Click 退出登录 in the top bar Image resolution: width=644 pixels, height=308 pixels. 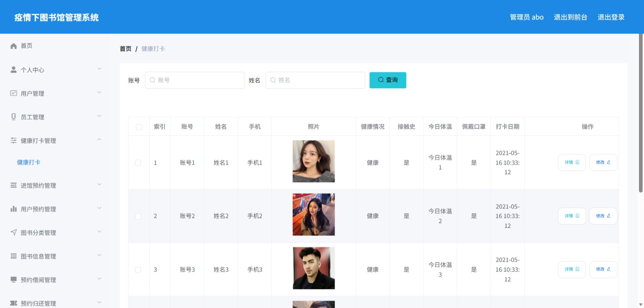click(611, 17)
